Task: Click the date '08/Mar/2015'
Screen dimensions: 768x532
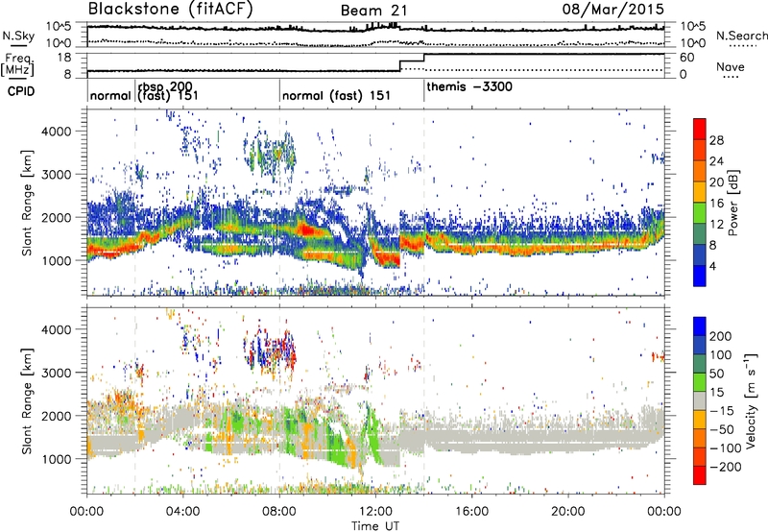Action: tap(612, 9)
